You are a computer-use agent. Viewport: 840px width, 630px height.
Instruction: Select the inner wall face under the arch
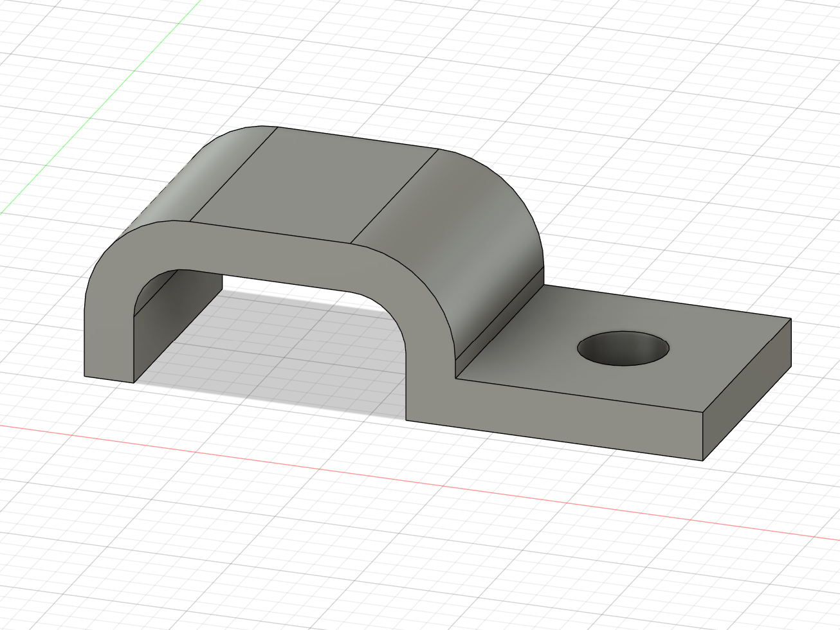point(177,328)
